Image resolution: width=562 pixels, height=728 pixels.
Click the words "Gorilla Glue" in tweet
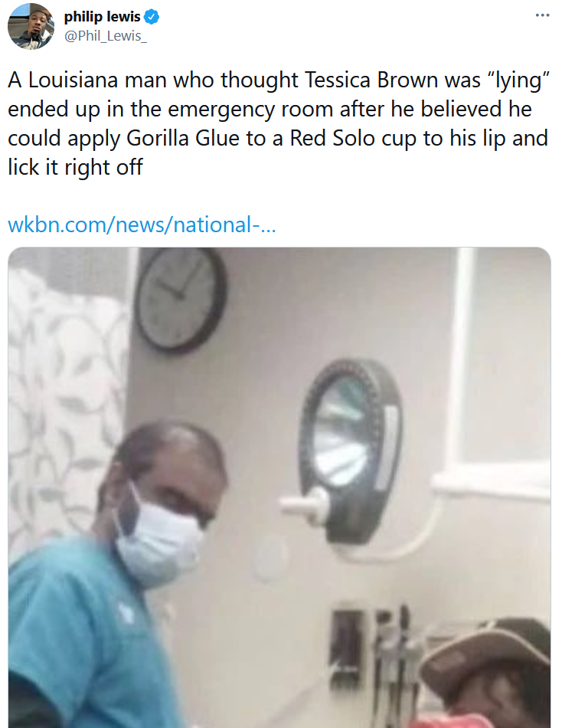click(183, 139)
